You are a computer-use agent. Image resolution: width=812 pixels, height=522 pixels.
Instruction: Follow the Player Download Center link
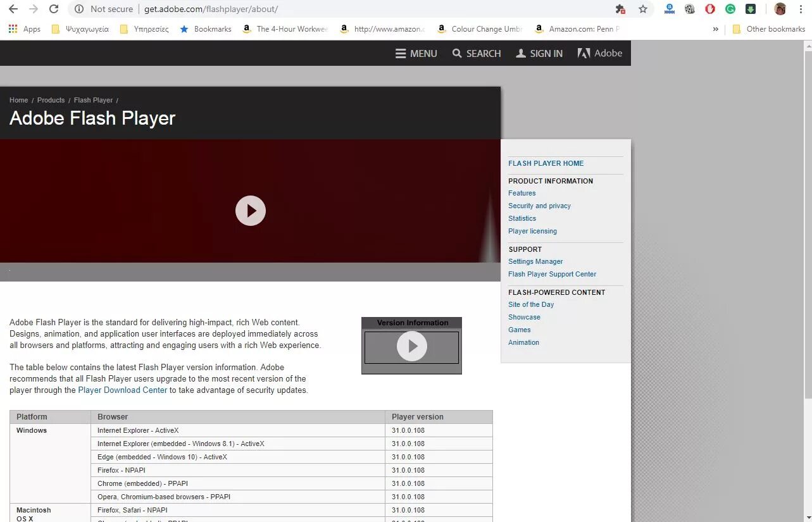click(123, 390)
